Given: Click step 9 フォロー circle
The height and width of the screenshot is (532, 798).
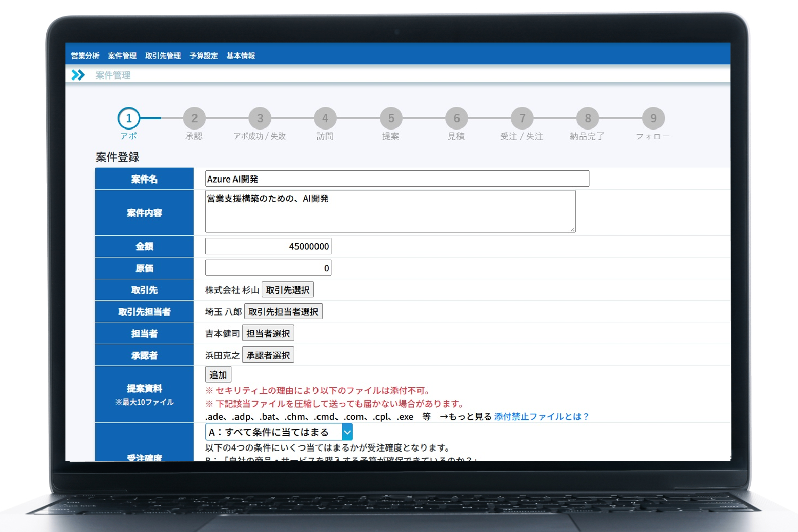Looking at the screenshot, I should [x=653, y=118].
